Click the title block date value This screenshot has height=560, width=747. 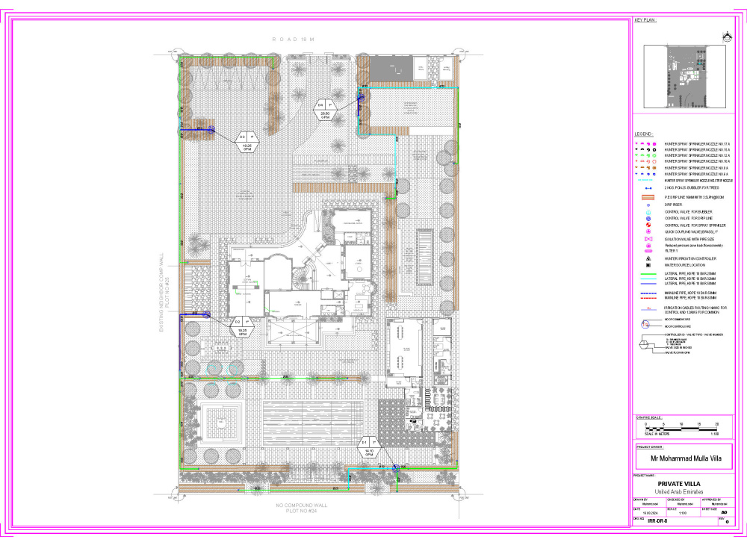coord(649,514)
